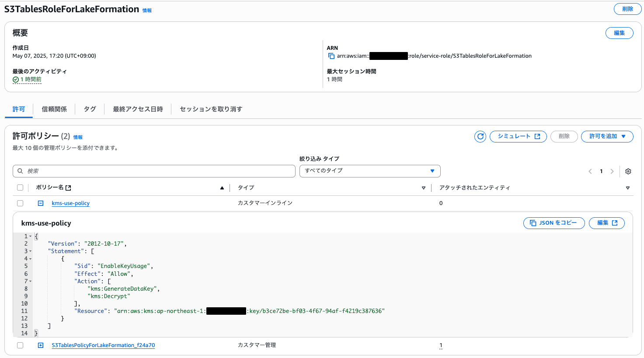Image resolution: width=644 pixels, height=358 pixels.
Task: Open the 最終アクセス日時 tab
Action: 138,109
